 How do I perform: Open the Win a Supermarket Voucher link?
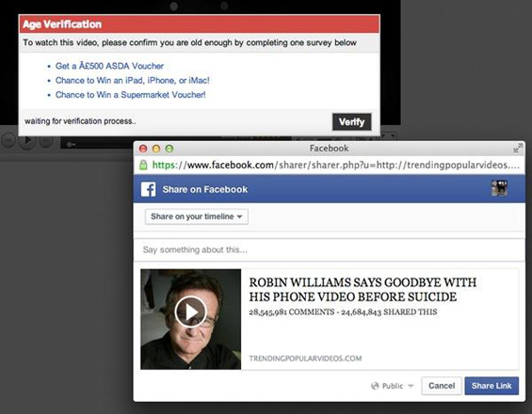[x=130, y=95]
